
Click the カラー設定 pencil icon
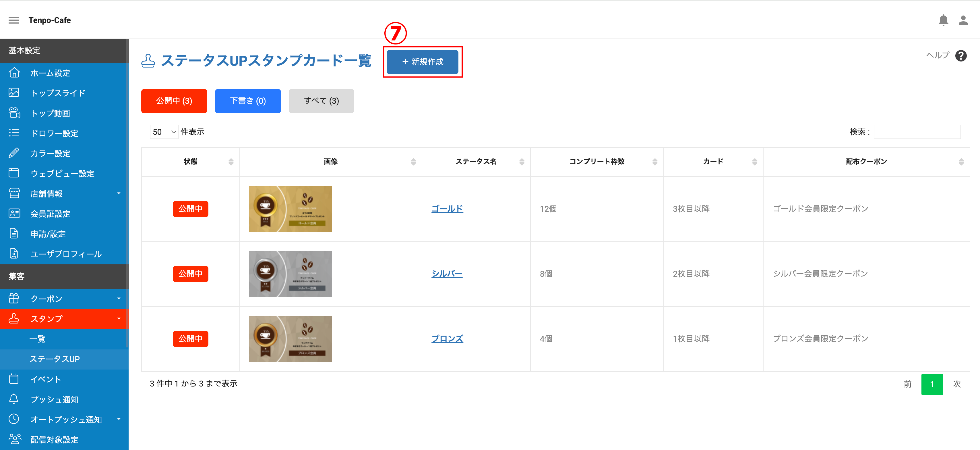pos(14,153)
